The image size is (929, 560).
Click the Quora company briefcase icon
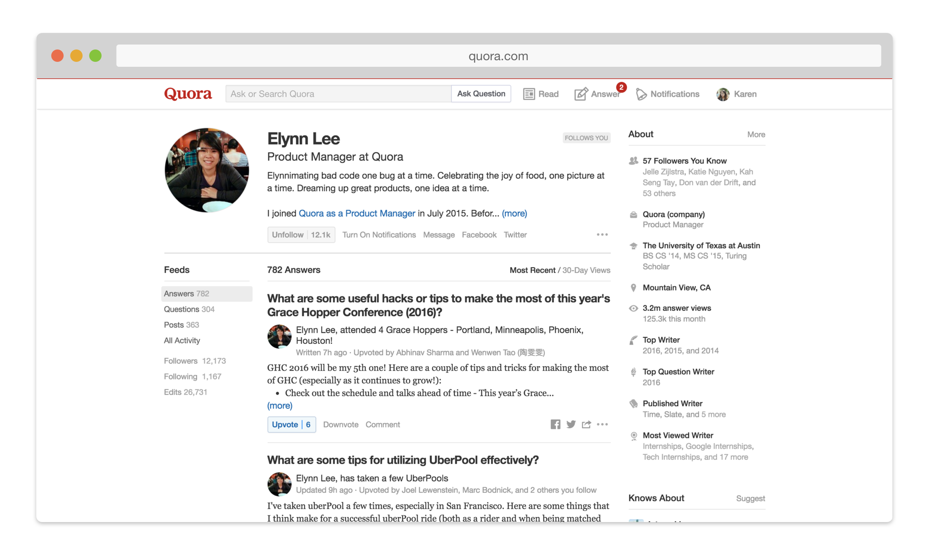coord(633,214)
